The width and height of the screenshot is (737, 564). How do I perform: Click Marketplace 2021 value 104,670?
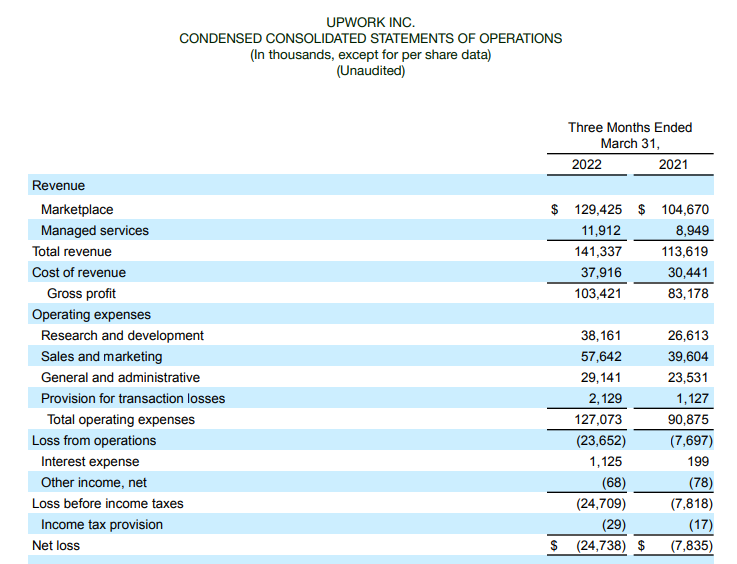coord(685,209)
